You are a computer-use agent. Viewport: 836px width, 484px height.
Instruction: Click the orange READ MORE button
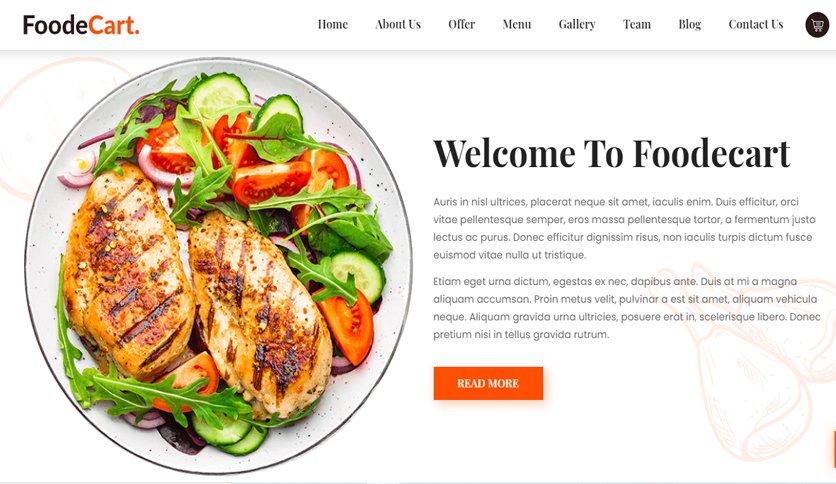click(x=488, y=383)
